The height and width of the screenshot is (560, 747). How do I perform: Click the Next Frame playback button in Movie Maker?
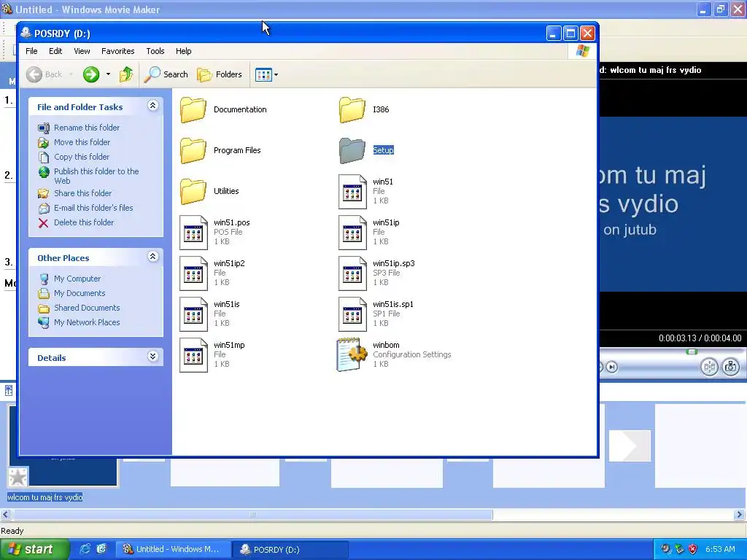(612, 367)
